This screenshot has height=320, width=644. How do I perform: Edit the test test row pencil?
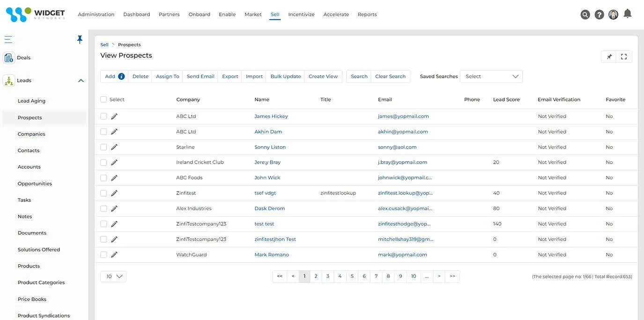pyautogui.click(x=114, y=224)
